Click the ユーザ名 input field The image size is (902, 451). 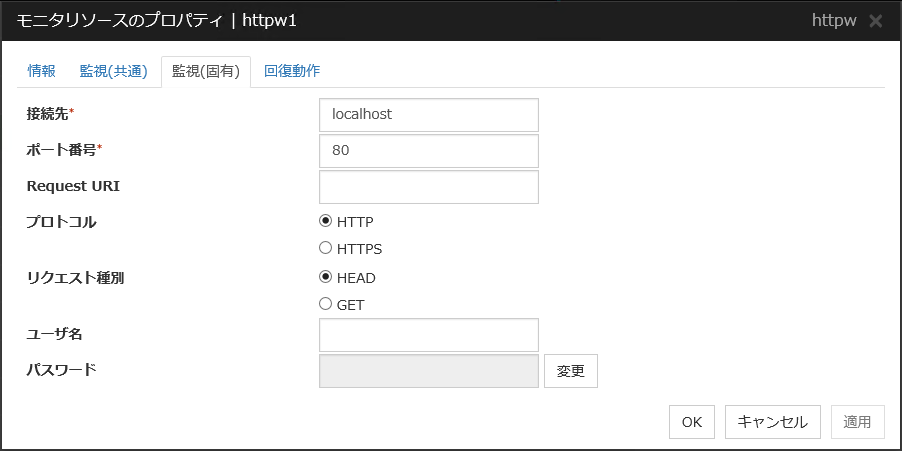tap(428, 335)
